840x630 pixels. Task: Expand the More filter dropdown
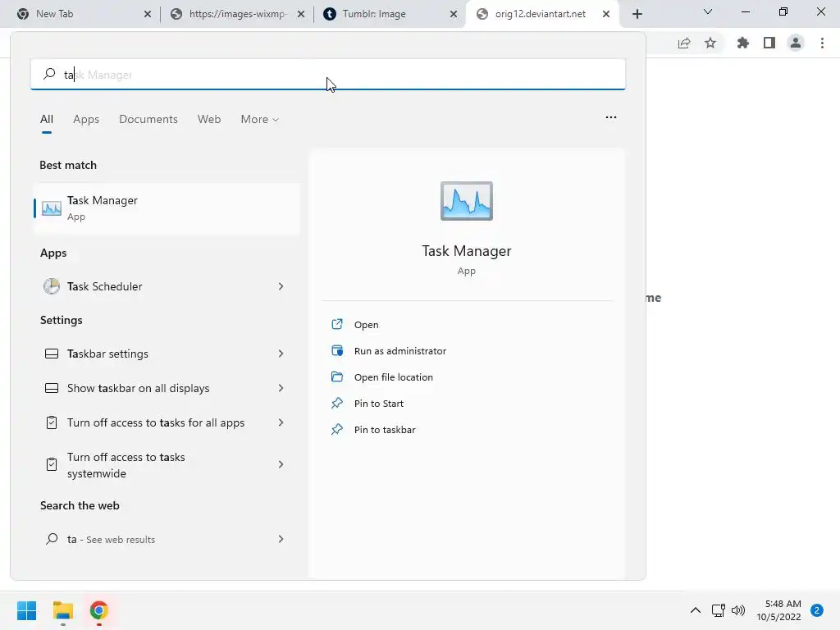coord(260,120)
